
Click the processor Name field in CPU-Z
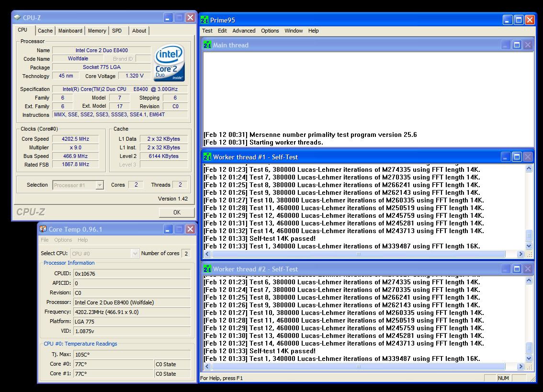(102, 50)
